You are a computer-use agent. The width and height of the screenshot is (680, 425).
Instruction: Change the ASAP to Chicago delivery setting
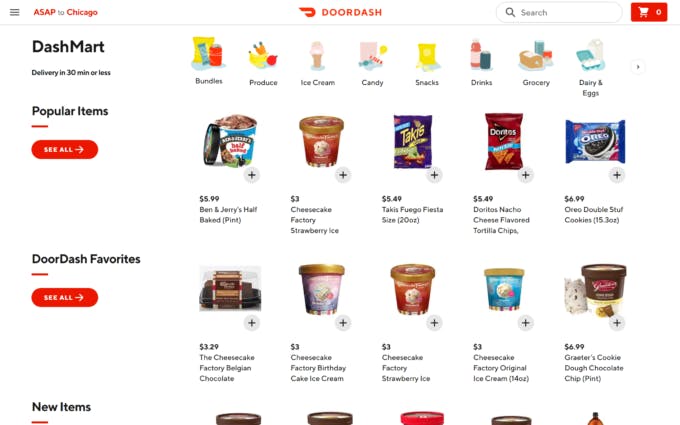point(65,12)
